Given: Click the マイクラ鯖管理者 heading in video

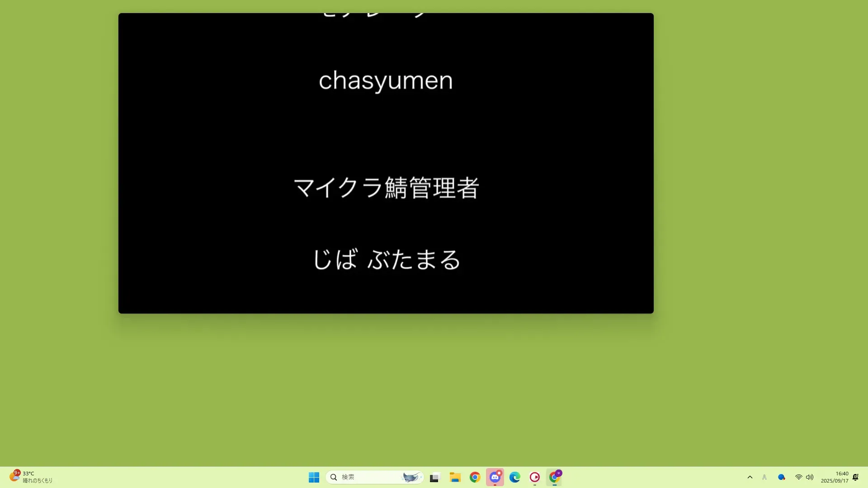Looking at the screenshot, I should (386, 188).
